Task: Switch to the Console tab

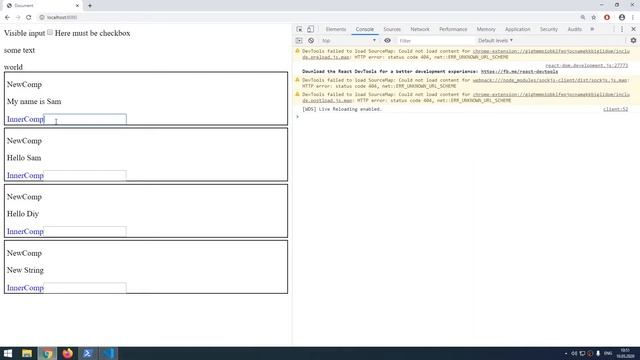Action: click(364, 29)
